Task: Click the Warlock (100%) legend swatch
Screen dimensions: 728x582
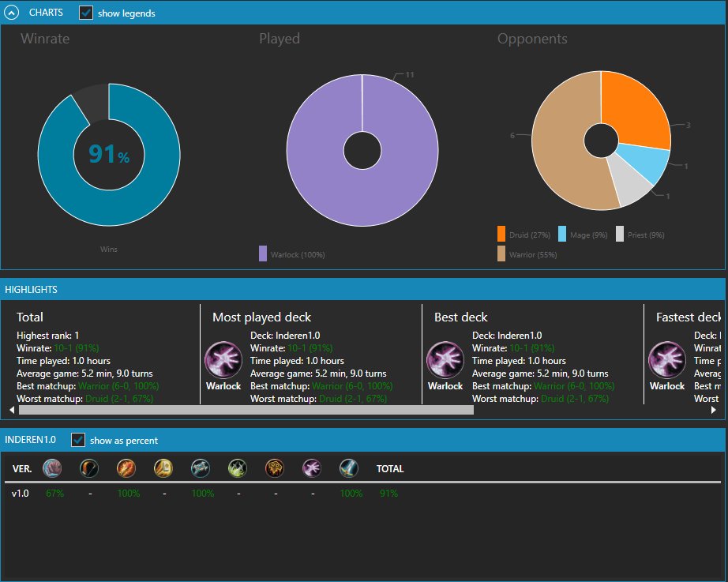Action: (x=263, y=253)
